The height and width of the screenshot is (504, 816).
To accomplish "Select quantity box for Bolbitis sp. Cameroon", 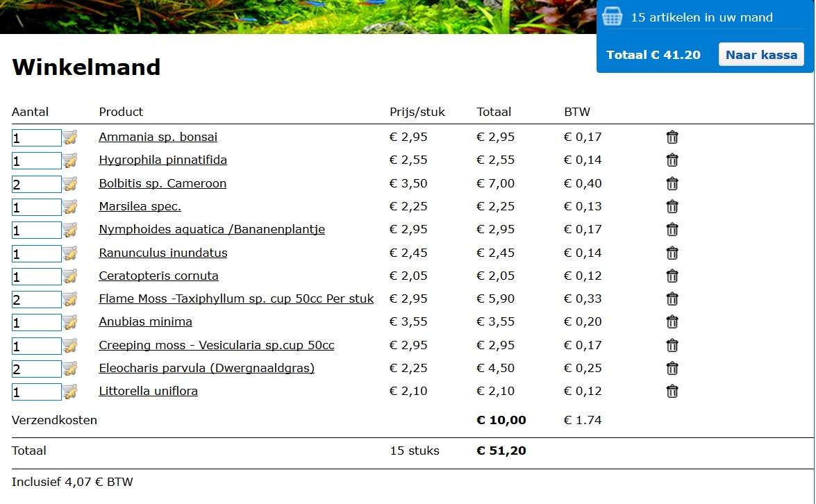I will click(36, 184).
